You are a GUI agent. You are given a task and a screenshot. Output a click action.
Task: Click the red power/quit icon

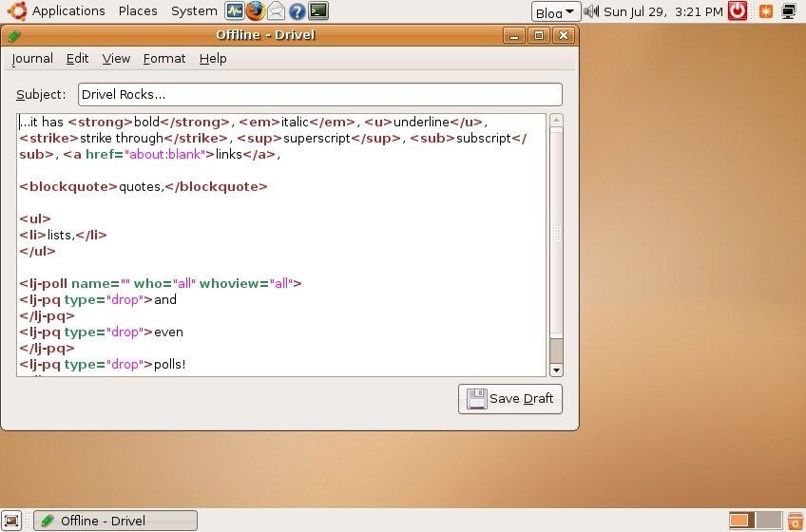[x=738, y=10]
